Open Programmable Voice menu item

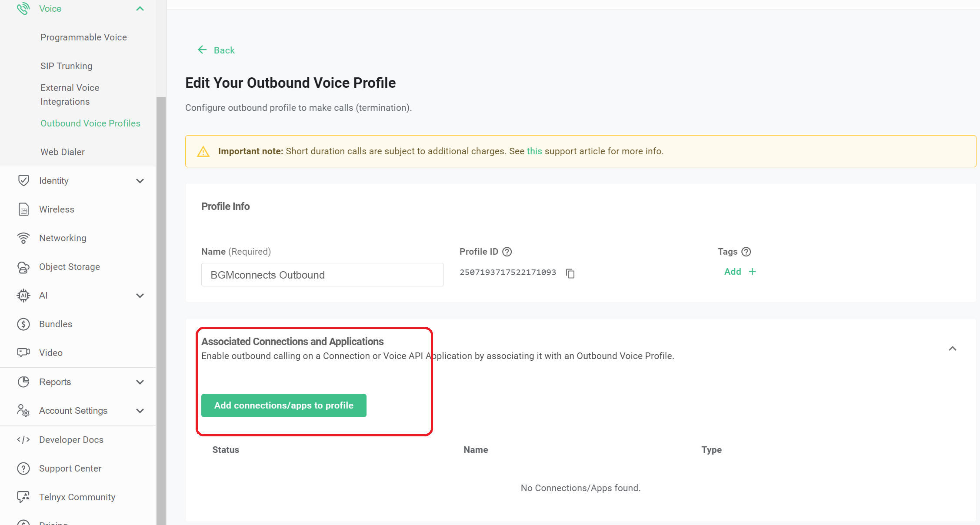pyautogui.click(x=83, y=37)
